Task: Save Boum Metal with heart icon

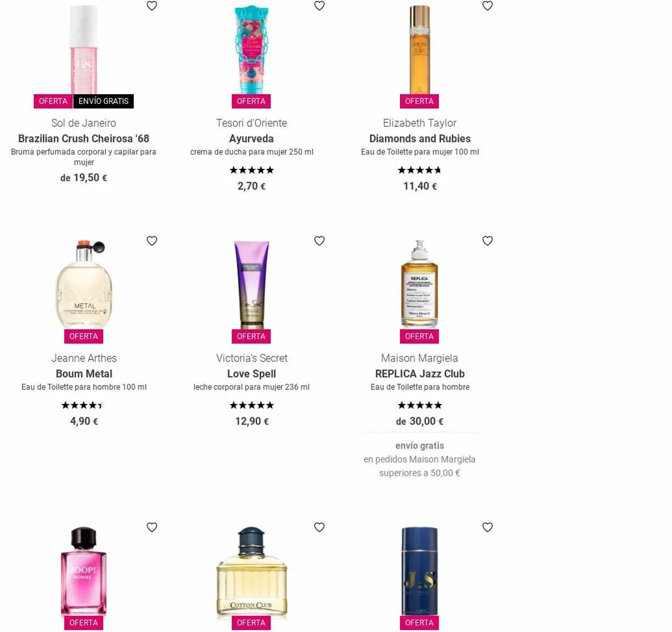Action: coord(152,241)
